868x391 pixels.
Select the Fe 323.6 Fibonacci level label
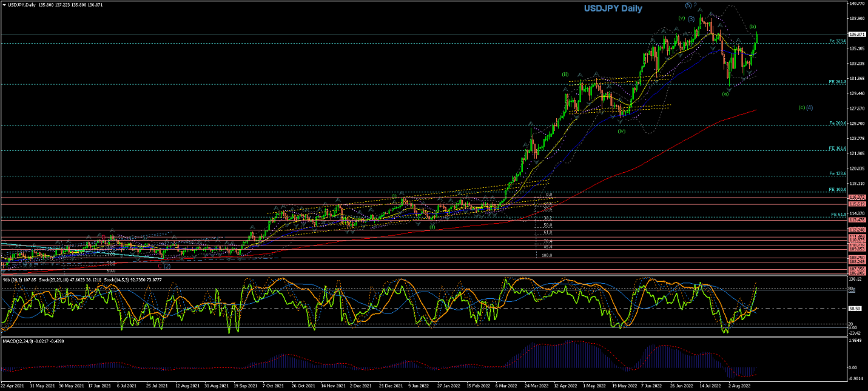[x=838, y=41]
